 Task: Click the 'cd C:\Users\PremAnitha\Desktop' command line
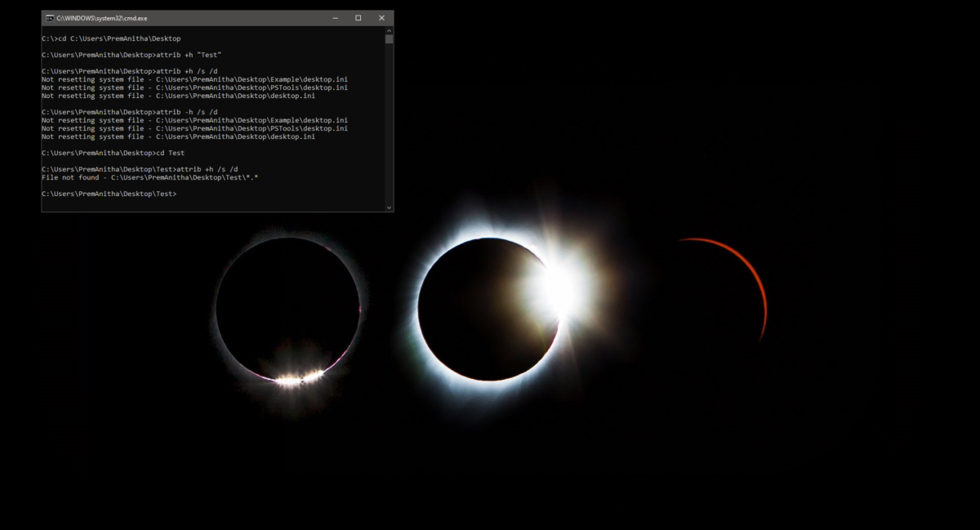(x=111, y=38)
